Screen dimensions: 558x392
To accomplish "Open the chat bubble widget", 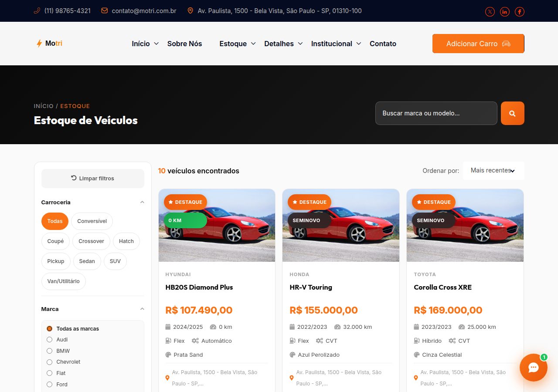I will pyautogui.click(x=534, y=368).
